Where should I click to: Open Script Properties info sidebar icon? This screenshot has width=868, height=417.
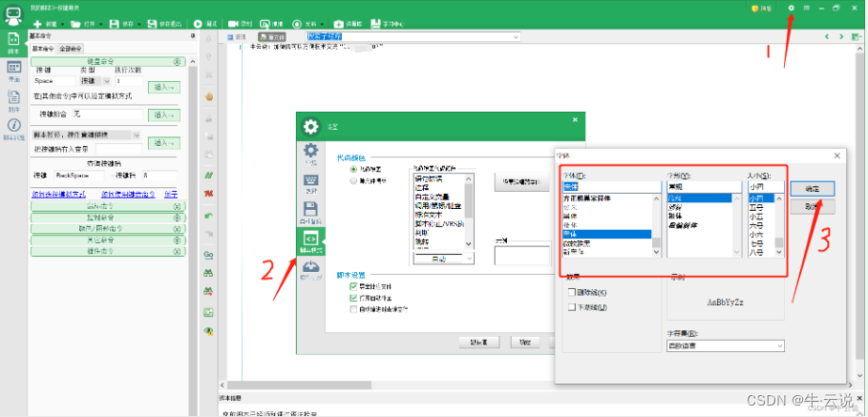click(13, 130)
